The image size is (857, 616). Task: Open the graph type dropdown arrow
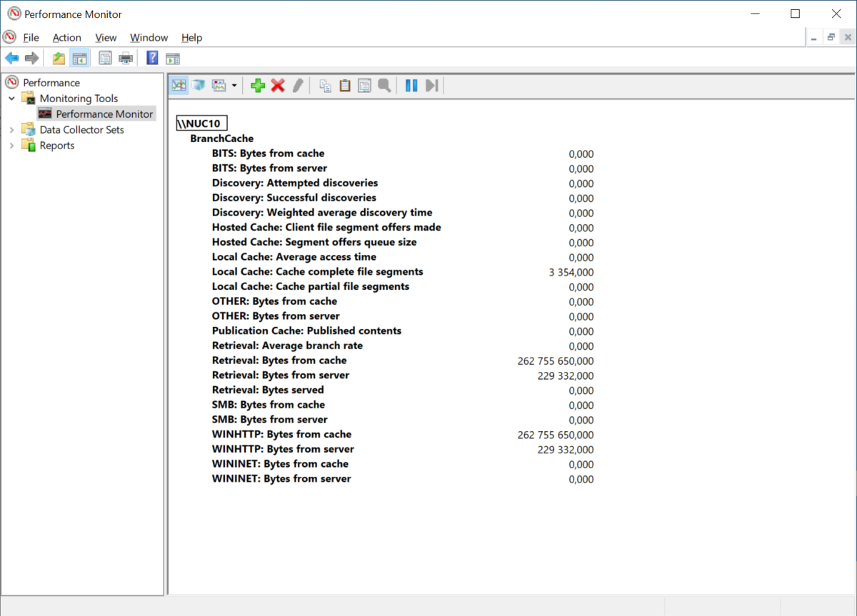(x=234, y=86)
